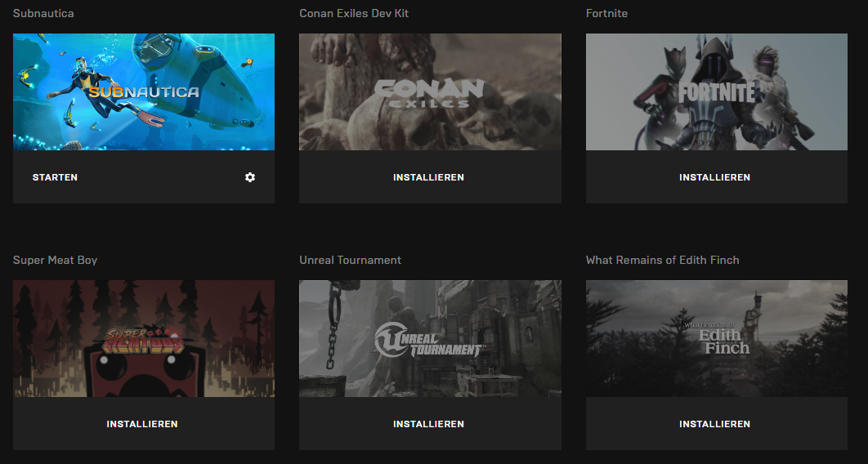Select the Fortnite title text

pyautogui.click(x=606, y=13)
